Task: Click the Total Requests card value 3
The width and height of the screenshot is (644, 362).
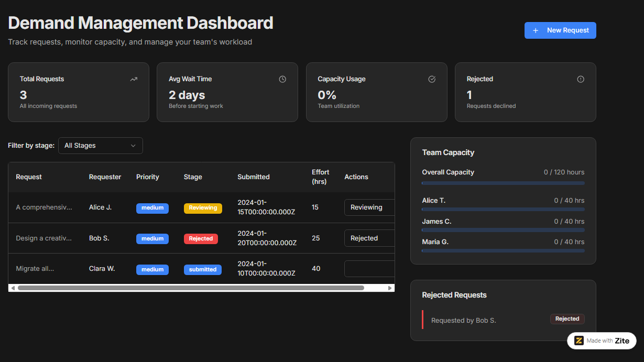Action: coord(23,95)
